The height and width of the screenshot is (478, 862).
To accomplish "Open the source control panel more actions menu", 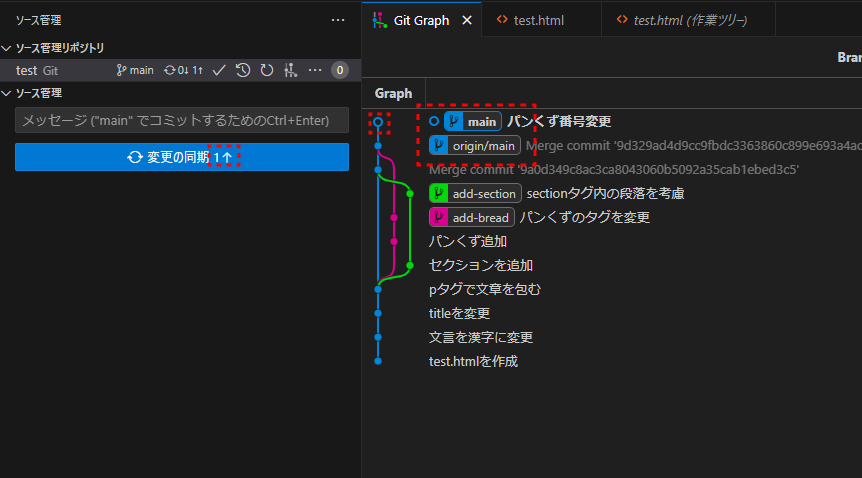I will [x=338, y=20].
